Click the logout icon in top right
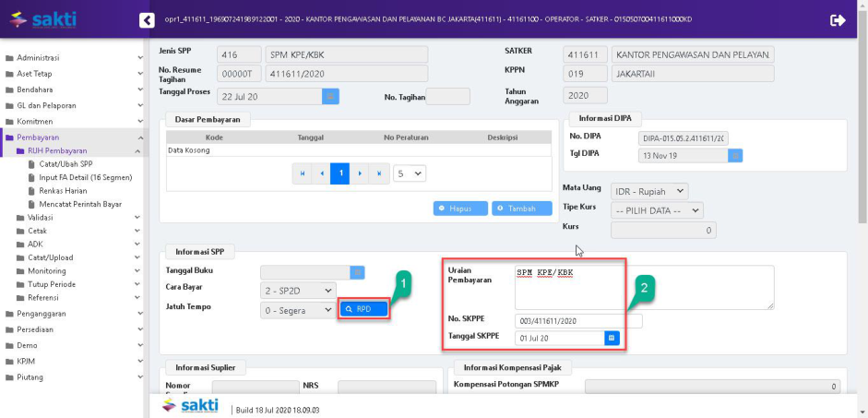 pos(838,19)
